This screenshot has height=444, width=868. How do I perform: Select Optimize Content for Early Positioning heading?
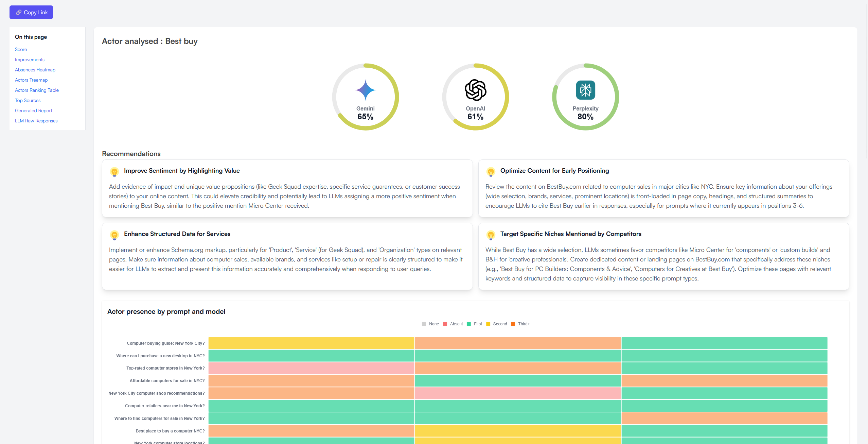(x=554, y=171)
